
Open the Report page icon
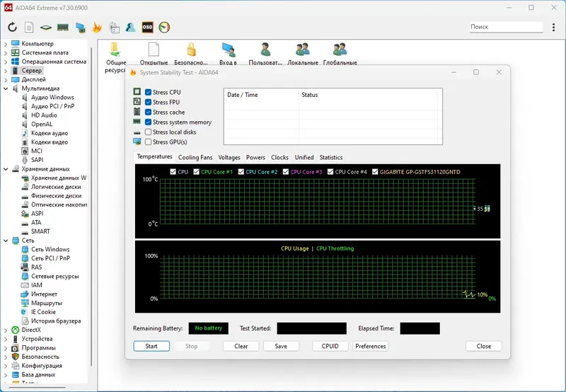point(29,28)
